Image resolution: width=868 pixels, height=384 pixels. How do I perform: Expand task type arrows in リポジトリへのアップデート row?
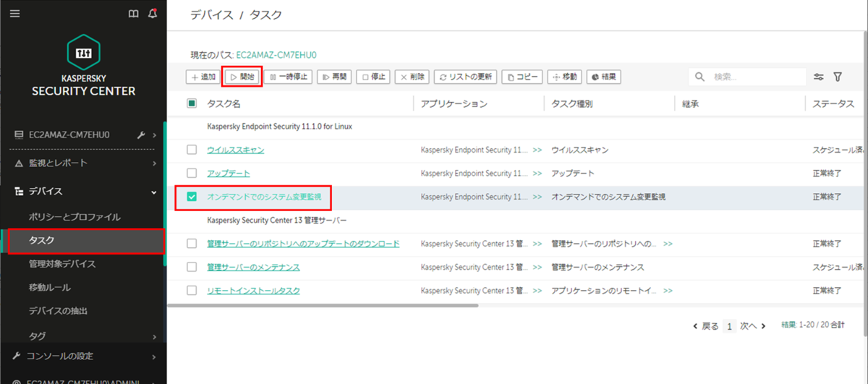pos(668,244)
